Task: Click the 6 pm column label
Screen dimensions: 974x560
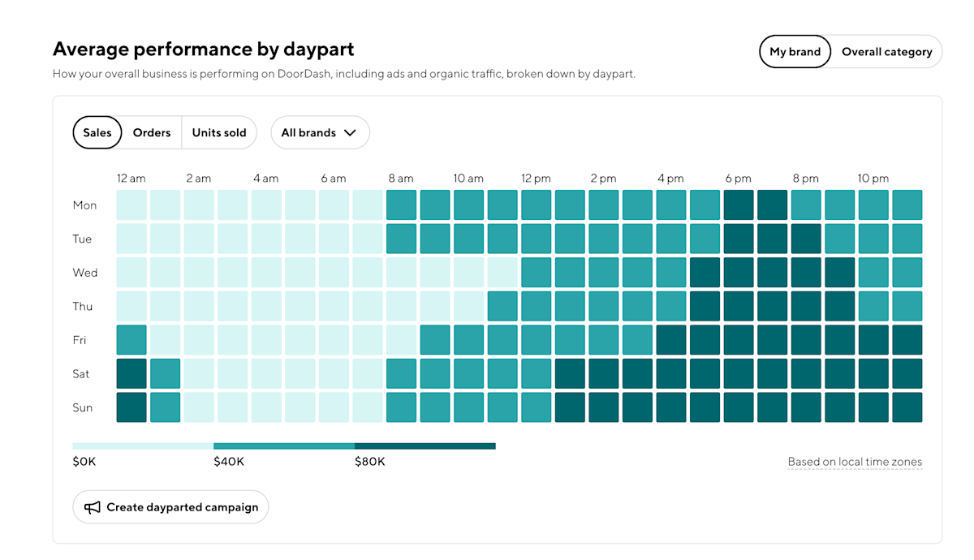Action: (738, 179)
